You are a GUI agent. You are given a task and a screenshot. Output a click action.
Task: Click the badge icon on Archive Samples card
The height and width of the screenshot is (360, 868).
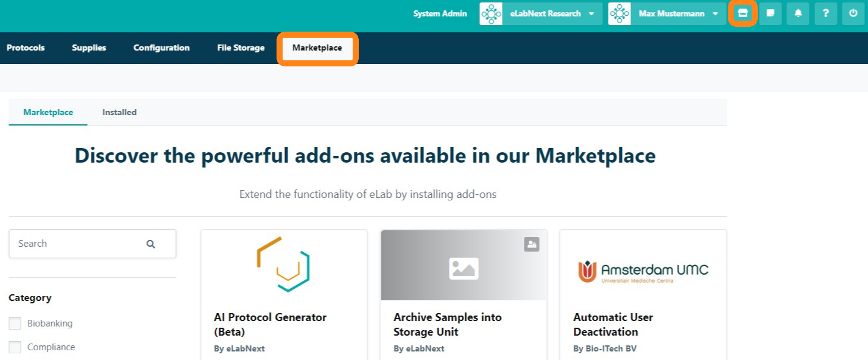(532, 244)
